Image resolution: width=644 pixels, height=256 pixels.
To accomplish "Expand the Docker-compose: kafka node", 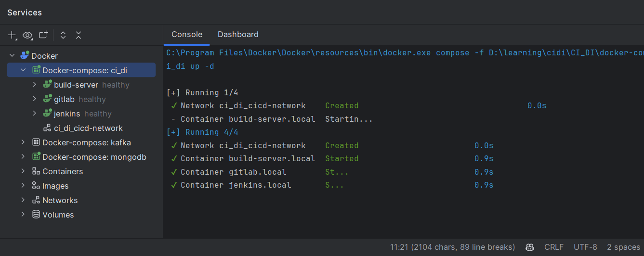I will [23, 142].
